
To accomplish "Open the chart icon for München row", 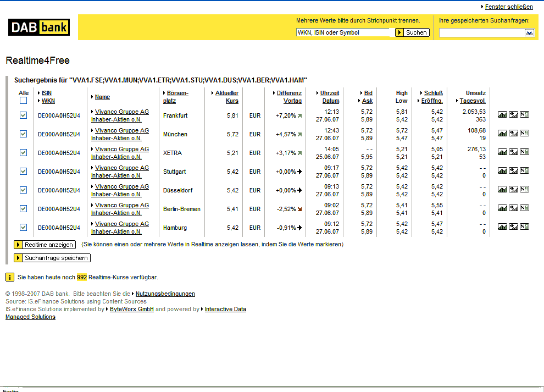I will (x=502, y=134).
